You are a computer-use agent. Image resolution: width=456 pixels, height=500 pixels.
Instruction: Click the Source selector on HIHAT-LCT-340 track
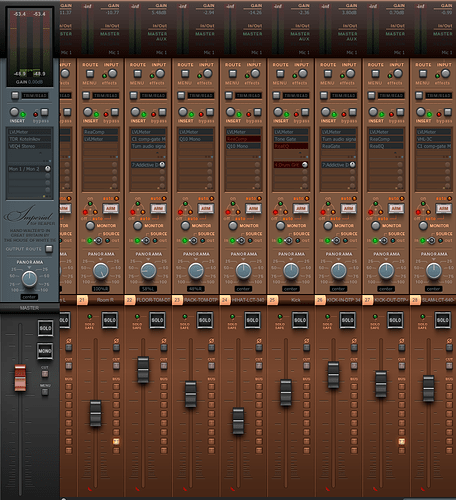(x=241, y=240)
